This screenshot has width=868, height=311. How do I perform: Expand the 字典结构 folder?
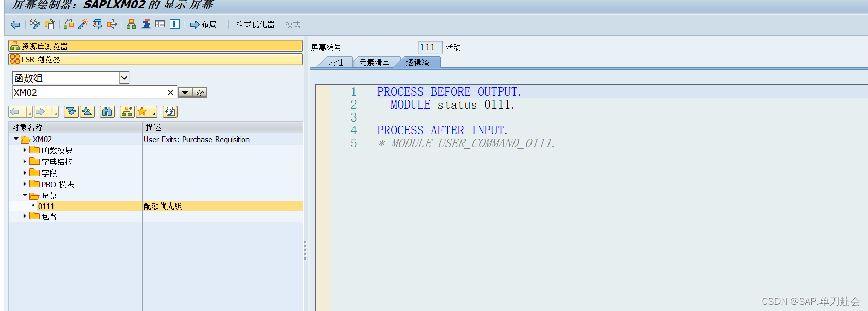25,161
